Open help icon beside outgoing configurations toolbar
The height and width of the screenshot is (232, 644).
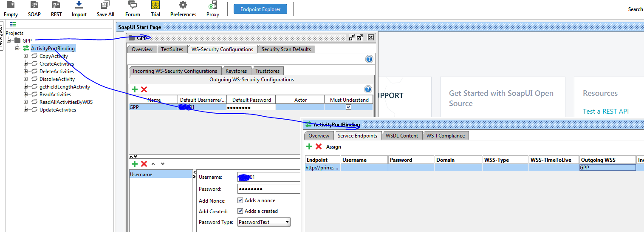click(x=368, y=89)
